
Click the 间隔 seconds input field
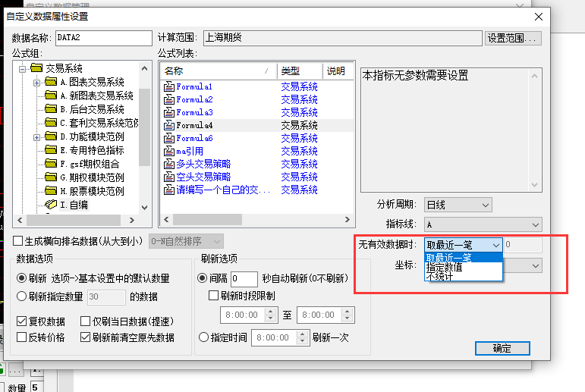pos(244,279)
